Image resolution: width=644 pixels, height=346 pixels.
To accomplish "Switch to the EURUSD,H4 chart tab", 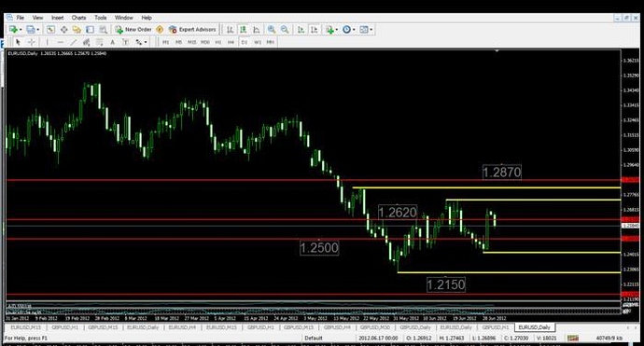I will [x=182, y=327].
